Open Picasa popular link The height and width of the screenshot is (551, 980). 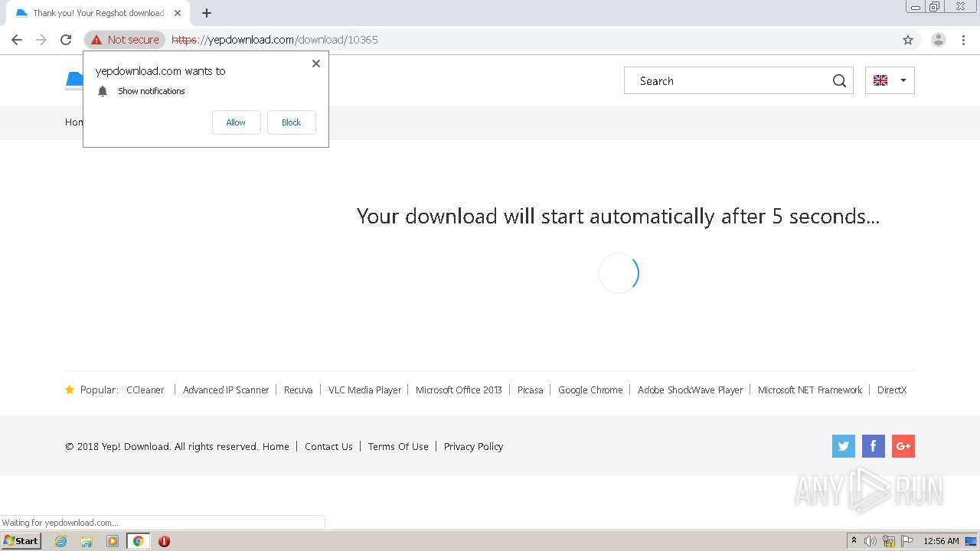coord(530,390)
